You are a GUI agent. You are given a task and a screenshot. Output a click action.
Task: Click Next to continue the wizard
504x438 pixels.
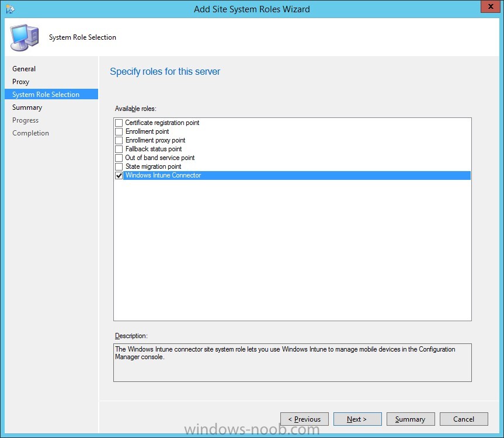click(x=357, y=419)
